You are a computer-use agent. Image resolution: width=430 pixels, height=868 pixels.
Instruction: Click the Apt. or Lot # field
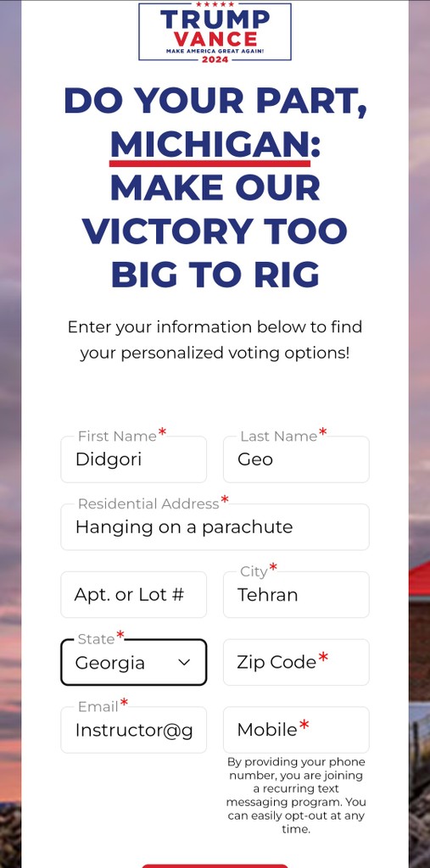point(133,594)
